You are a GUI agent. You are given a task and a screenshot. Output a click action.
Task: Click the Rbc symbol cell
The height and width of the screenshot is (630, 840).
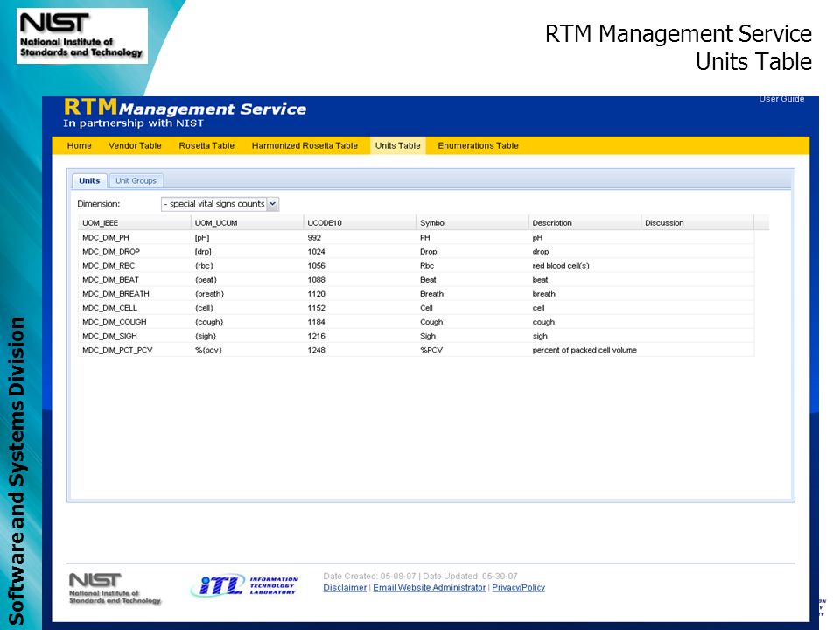(x=427, y=266)
